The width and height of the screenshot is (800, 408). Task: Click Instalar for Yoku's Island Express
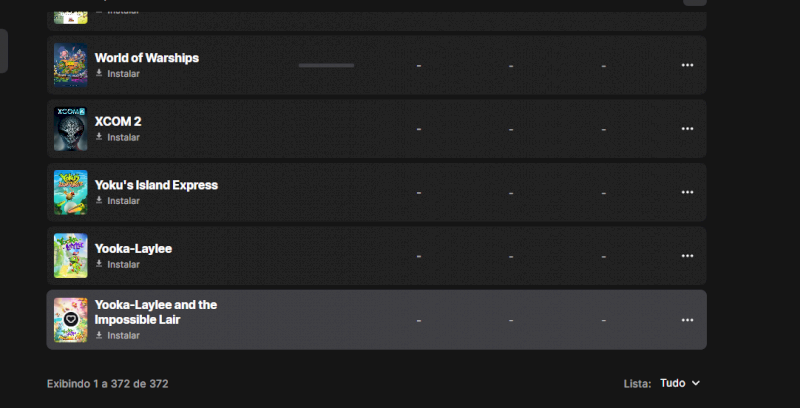[123, 201]
